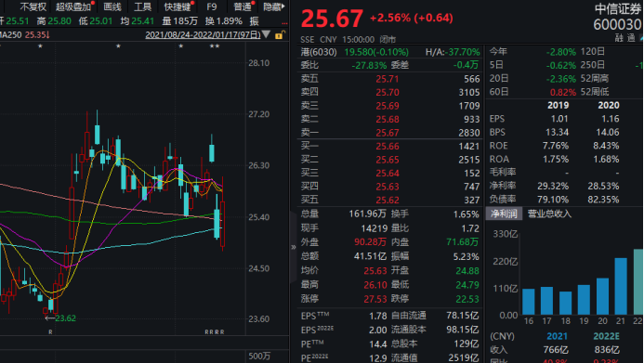Image resolution: width=644 pixels, height=363 pixels.
Task: Switch to the 营业总收入 tab
Action: click(549, 214)
